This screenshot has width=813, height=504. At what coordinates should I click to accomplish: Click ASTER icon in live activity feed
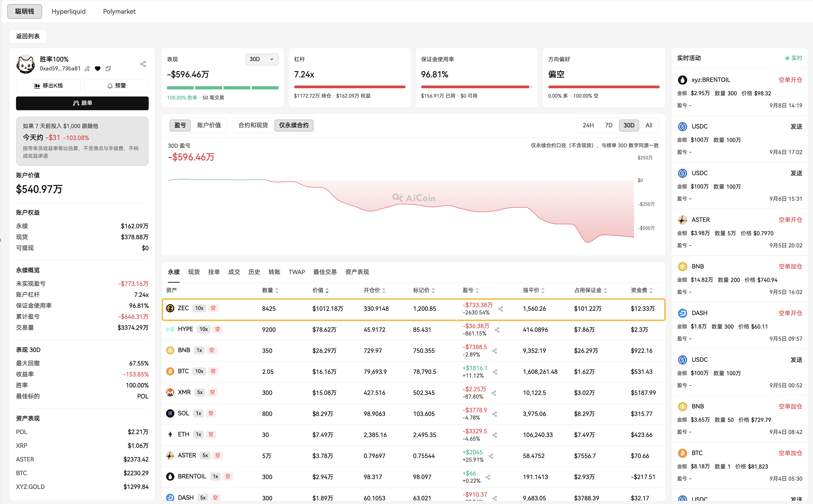coord(682,220)
